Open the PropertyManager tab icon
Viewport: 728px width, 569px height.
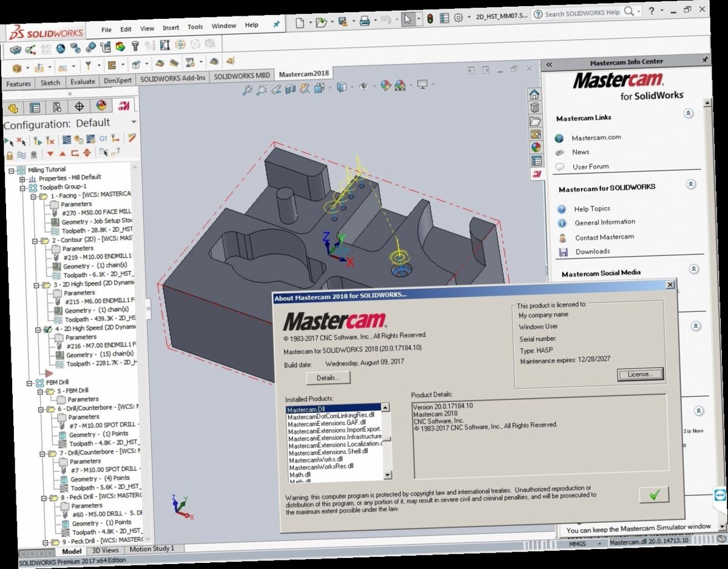[35, 108]
